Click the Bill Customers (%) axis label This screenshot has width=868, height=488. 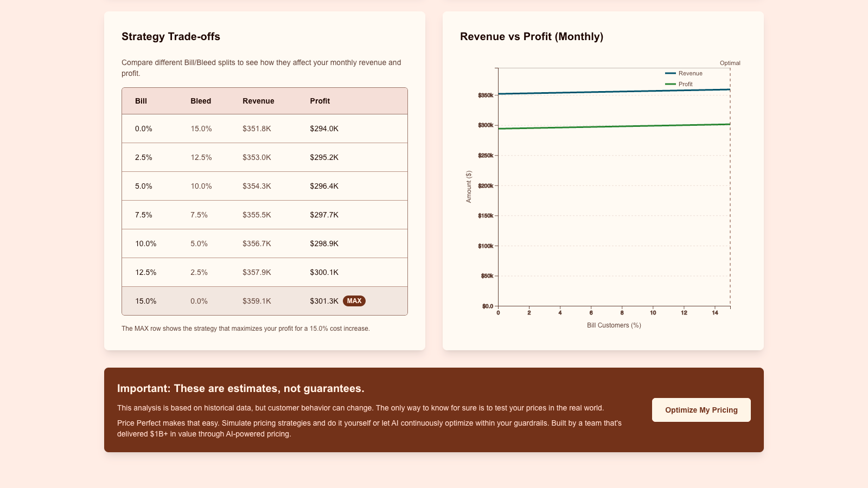click(x=614, y=325)
